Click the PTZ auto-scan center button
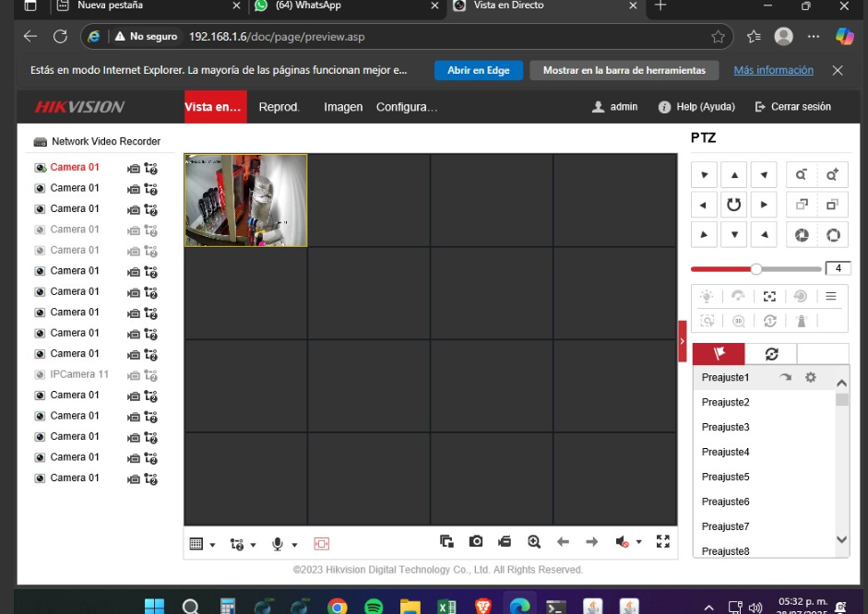This screenshot has height=614, width=868. coord(733,205)
